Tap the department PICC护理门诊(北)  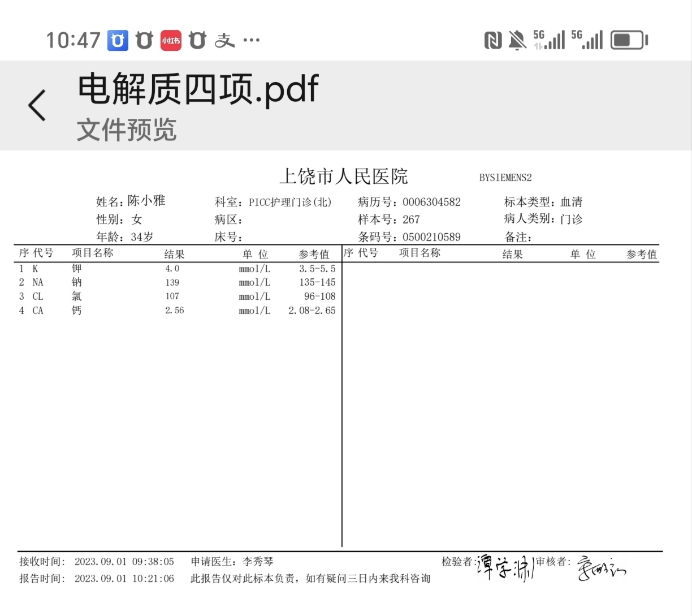click(290, 202)
